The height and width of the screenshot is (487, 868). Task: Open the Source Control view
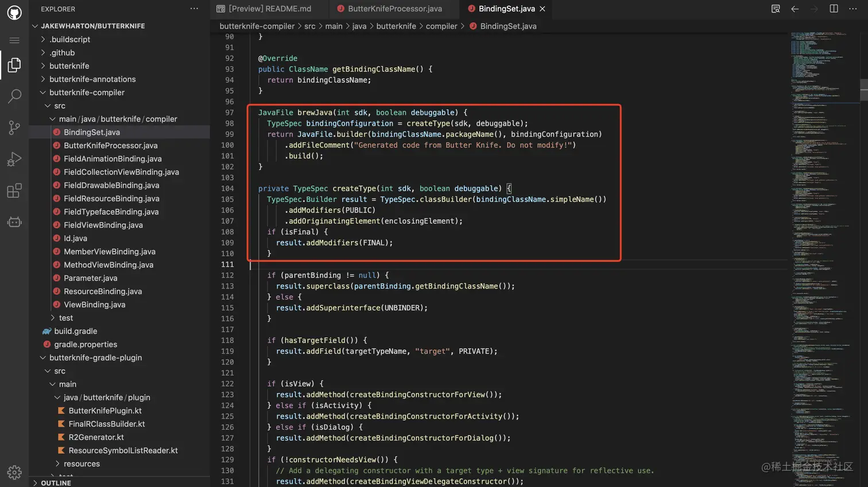tap(14, 127)
